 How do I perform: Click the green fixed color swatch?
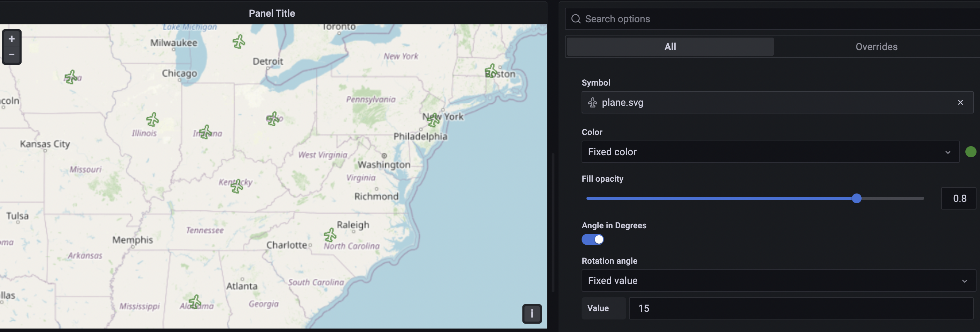tap(971, 152)
